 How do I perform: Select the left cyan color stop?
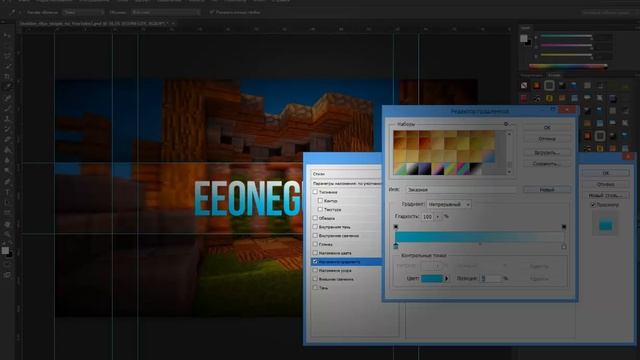pos(396,246)
